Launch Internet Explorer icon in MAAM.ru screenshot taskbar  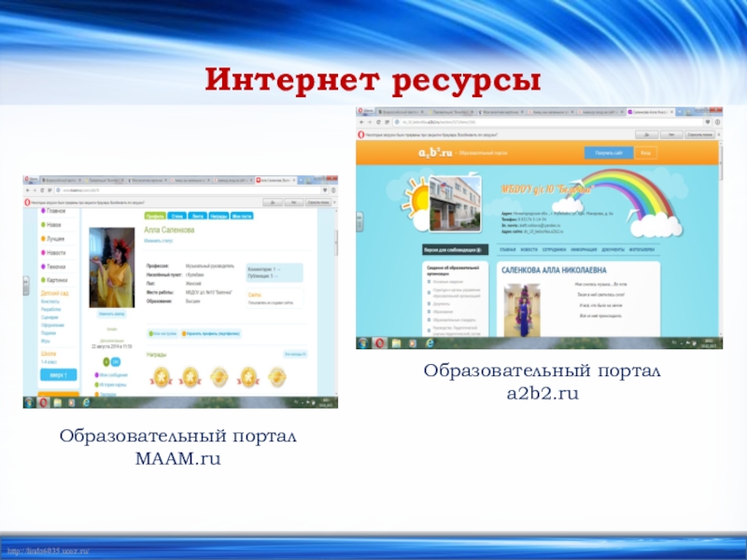pyautogui.click(x=86, y=403)
